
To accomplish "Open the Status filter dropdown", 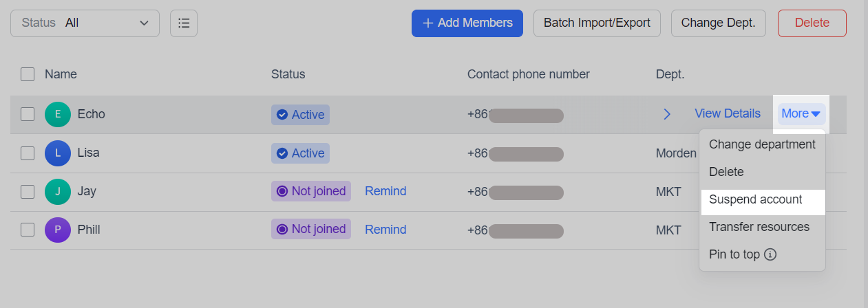I will click(85, 23).
